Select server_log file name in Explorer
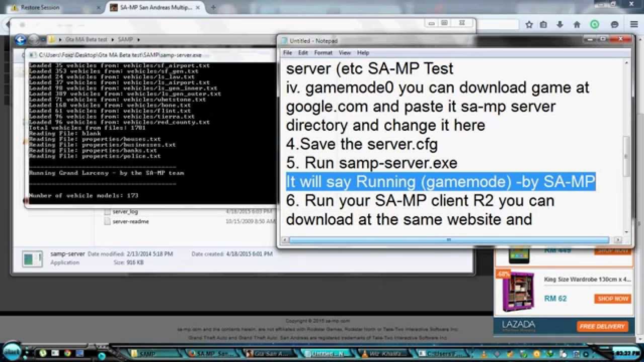This screenshot has width=644, height=362. coord(125,212)
